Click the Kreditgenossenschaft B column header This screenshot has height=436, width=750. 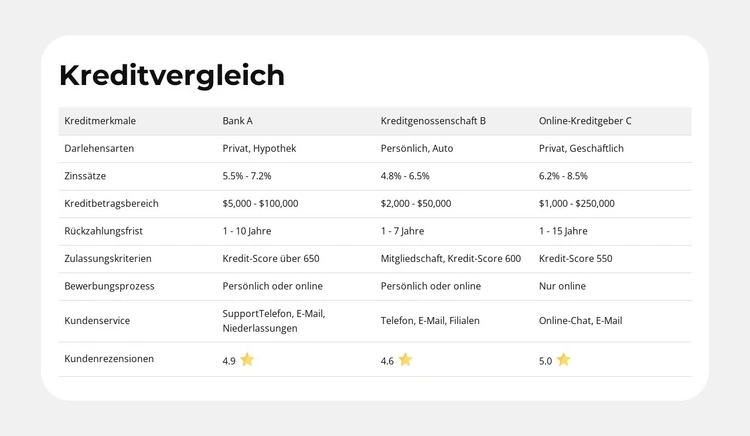pyautogui.click(x=433, y=121)
